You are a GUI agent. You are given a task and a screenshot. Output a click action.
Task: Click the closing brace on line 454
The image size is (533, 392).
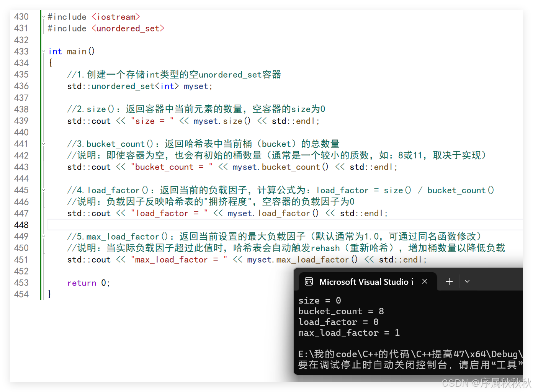pos(50,294)
